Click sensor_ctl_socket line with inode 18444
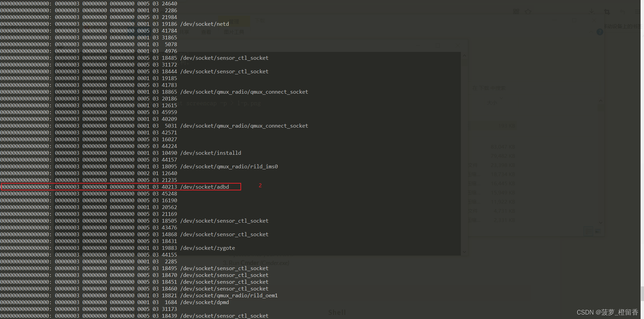 point(134,72)
